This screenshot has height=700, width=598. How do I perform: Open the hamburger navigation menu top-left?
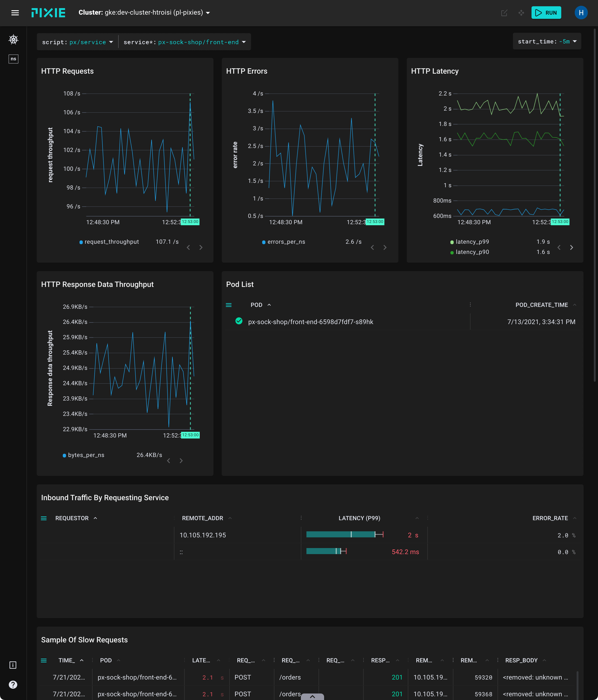[15, 13]
